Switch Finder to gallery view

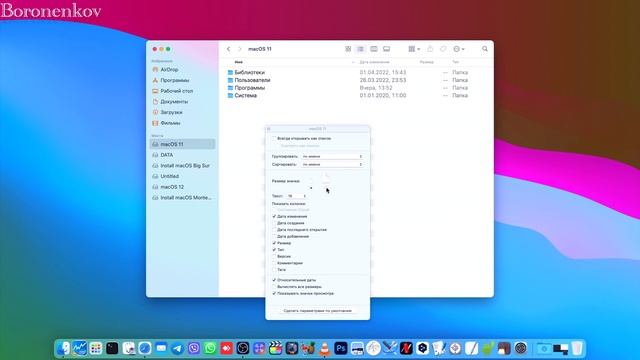[x=386, y=49]
